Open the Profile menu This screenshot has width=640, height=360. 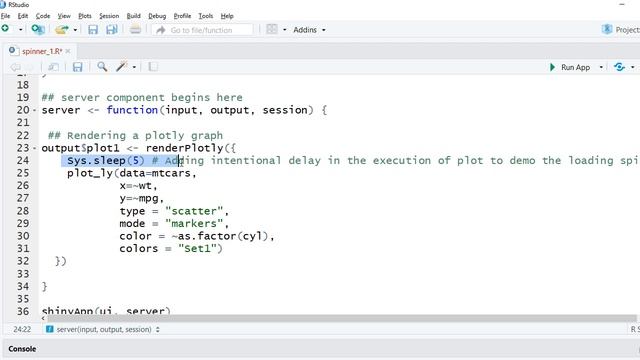182,16
